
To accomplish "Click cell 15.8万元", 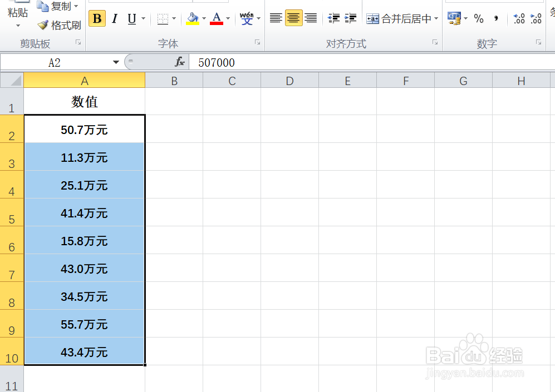I will [x=84, y=240].
